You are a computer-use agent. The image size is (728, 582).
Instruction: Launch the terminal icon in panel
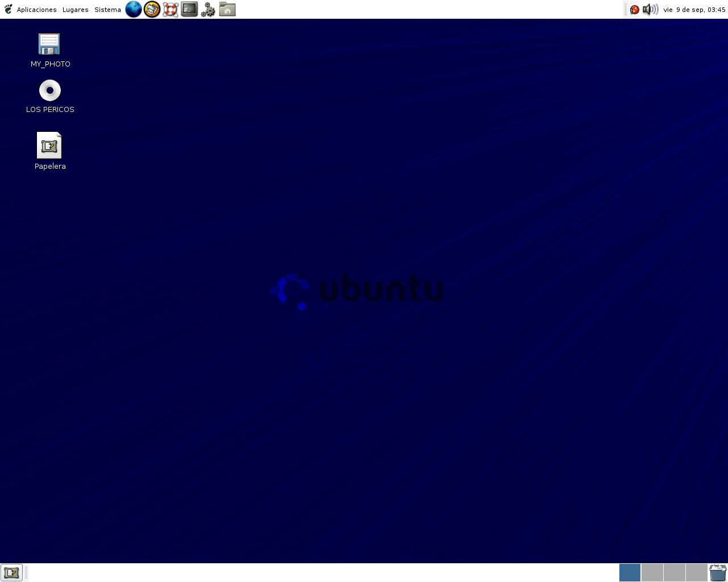point(189,9)
